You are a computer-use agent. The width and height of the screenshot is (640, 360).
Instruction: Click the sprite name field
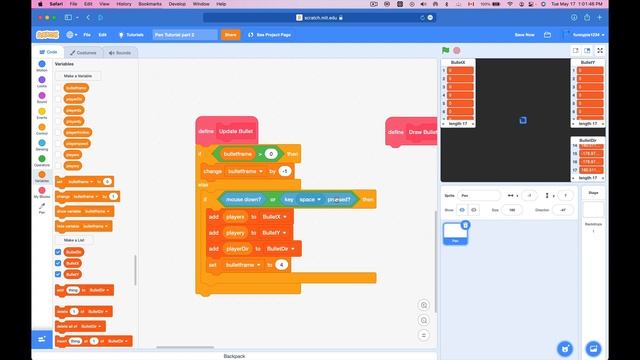(479, 196)
